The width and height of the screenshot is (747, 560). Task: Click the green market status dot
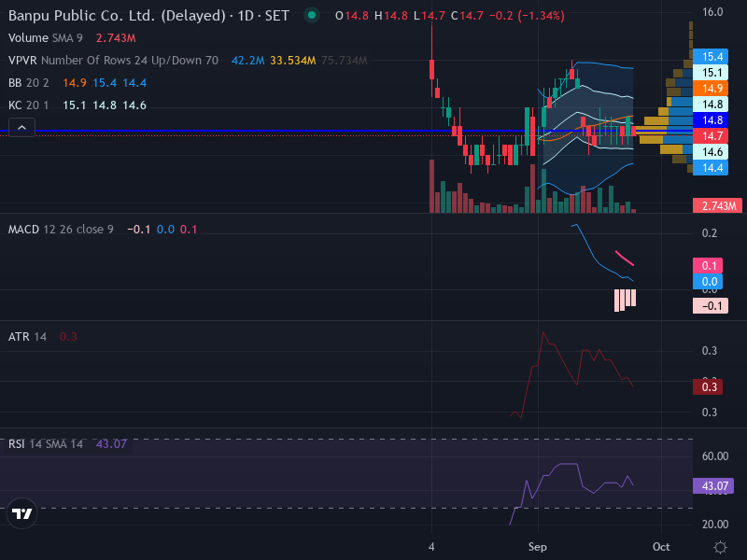tap(312, 15)
